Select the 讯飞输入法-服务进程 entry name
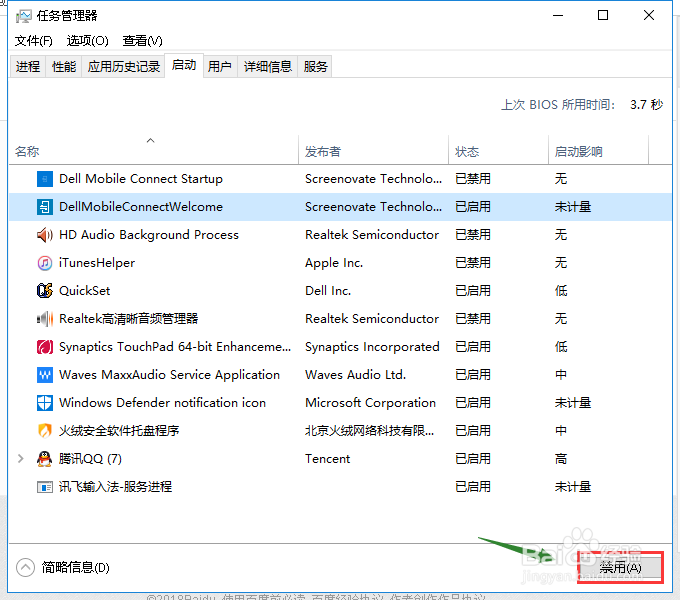This screenshot has width=680, height=600. (x=115, y=487)
